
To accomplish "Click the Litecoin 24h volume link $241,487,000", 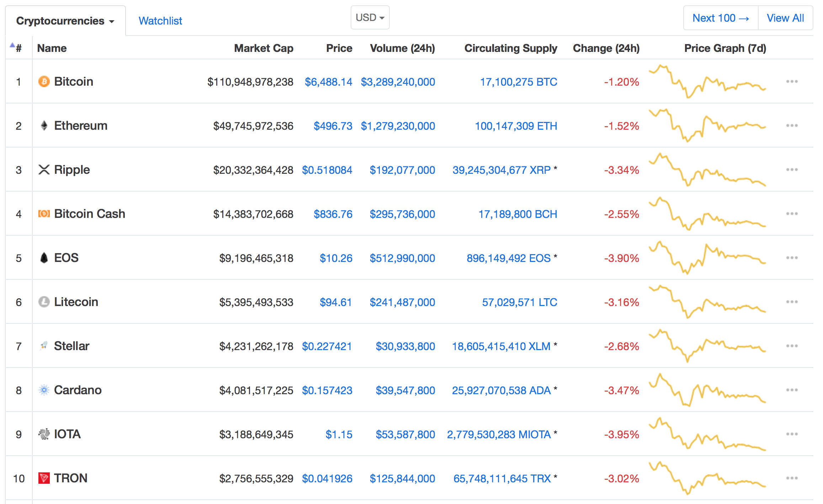I will [402, 302].
